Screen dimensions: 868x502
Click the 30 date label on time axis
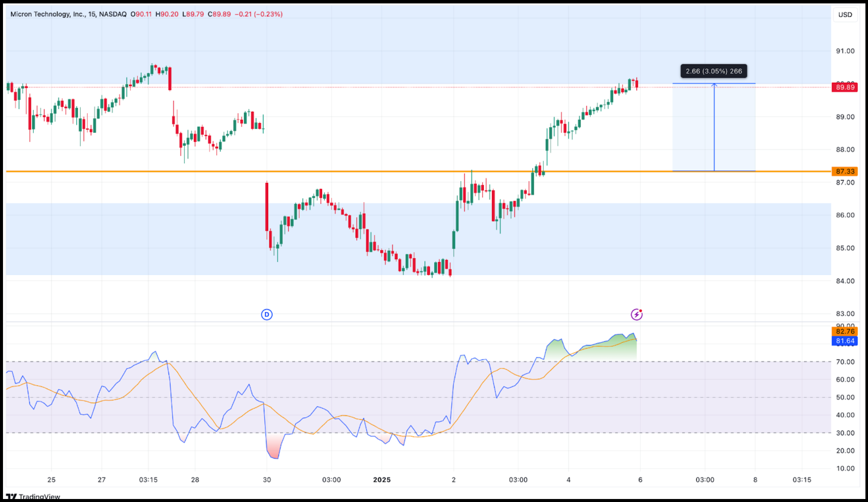point(267,480)
